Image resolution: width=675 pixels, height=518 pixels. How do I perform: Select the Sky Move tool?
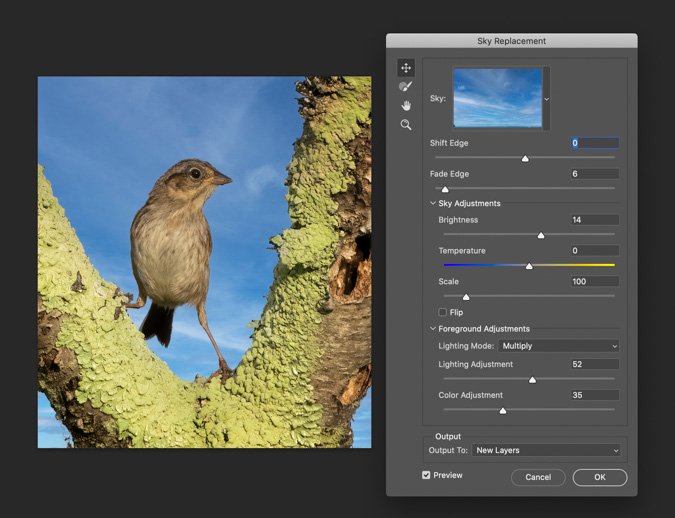coord(406,68)
